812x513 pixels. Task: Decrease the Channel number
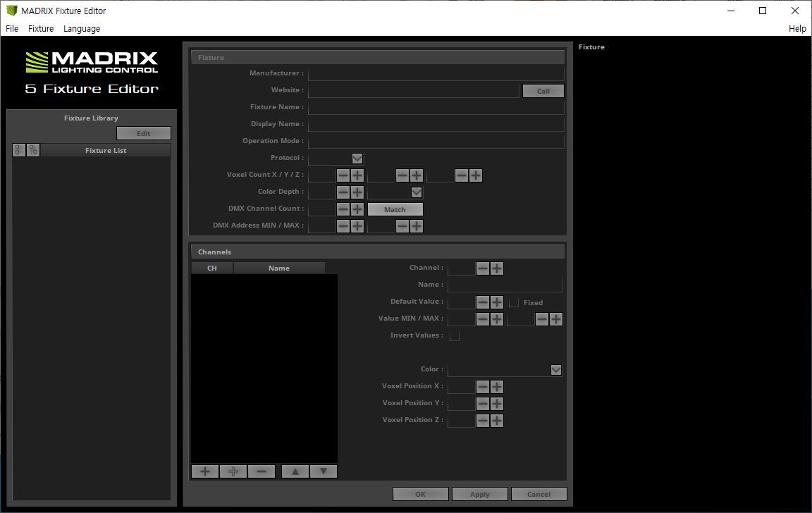(x=483, y=268)
